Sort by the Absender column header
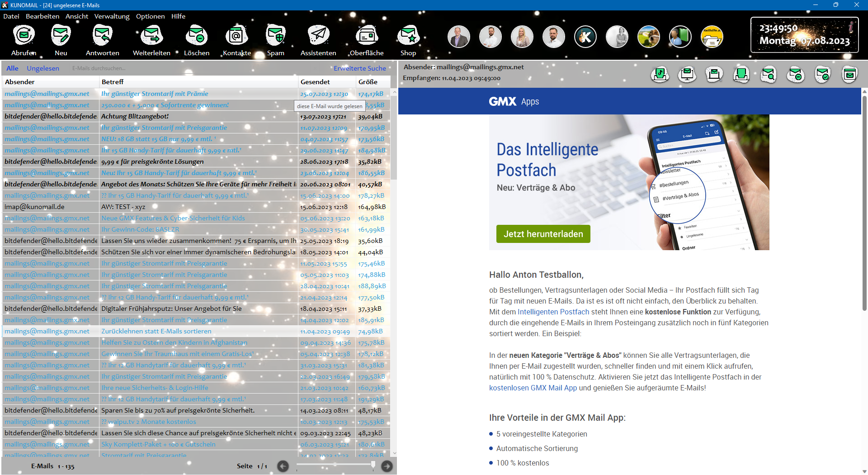 point(51,82)
